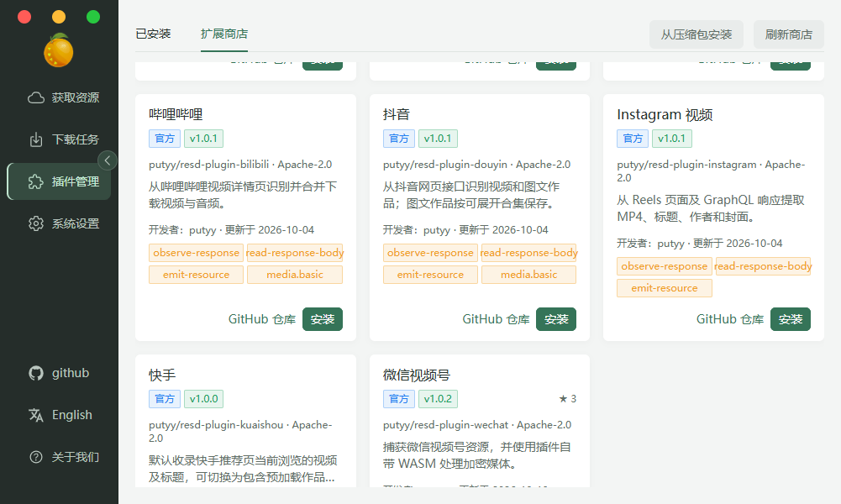Click 官方 badge on Instagram 视频 card

pyautogui.click(x=633, y=139)
